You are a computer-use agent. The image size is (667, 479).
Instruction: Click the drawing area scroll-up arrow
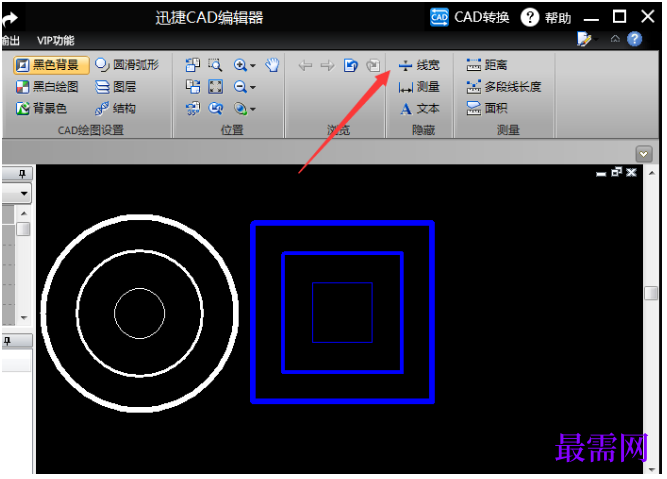(654, 174)
